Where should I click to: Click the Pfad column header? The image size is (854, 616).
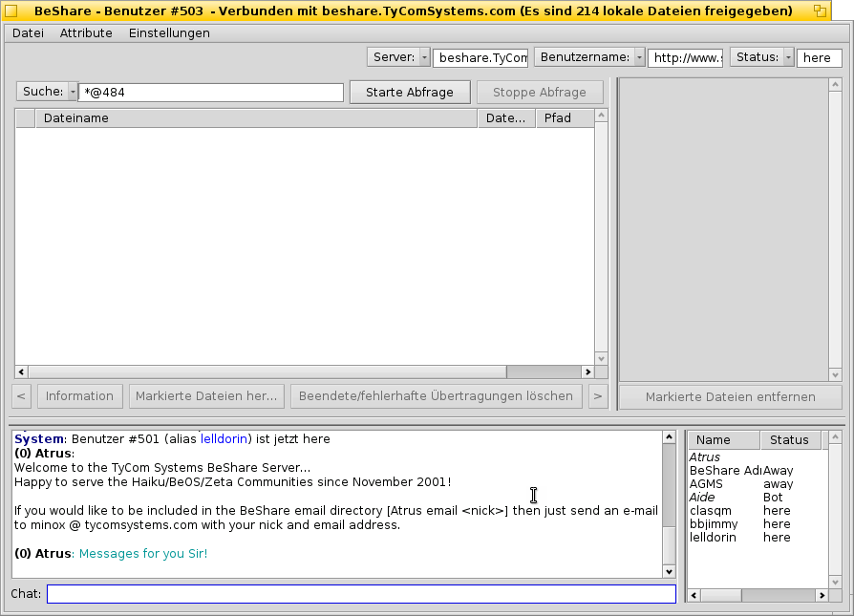(565, 118)
